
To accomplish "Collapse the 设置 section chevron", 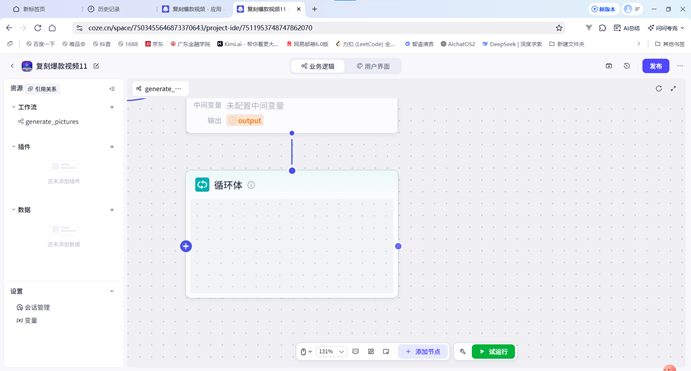I will [x=112, y=291].
